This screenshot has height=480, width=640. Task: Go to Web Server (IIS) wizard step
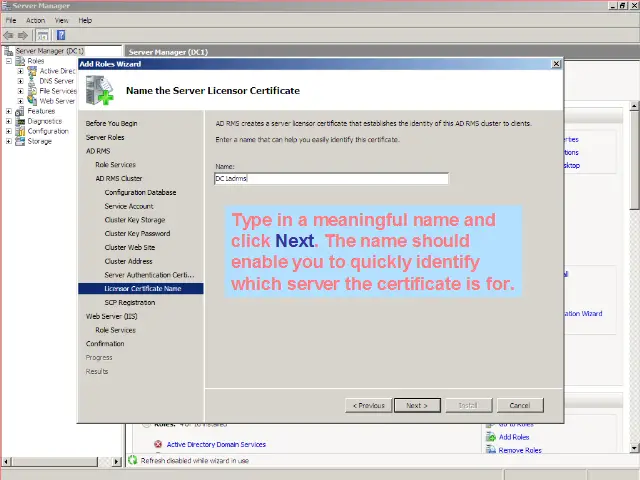click(x=111, y=316)
